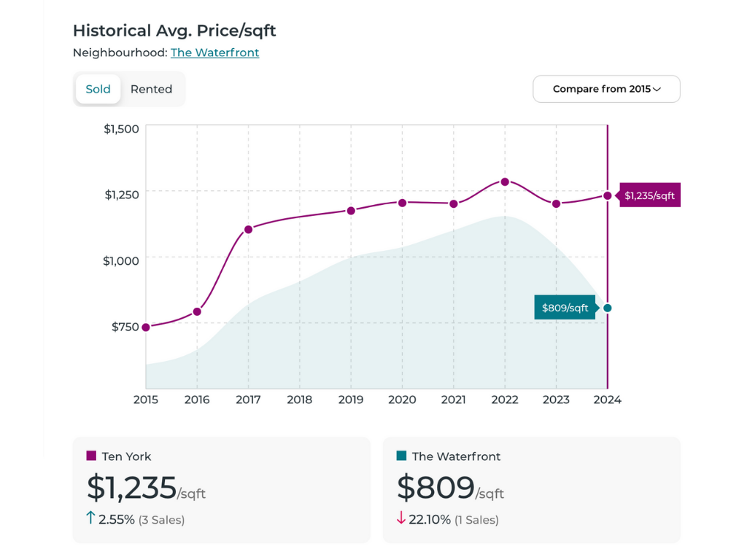
Task: Click the 2022 Ten York data point
Action: point(505,182)
